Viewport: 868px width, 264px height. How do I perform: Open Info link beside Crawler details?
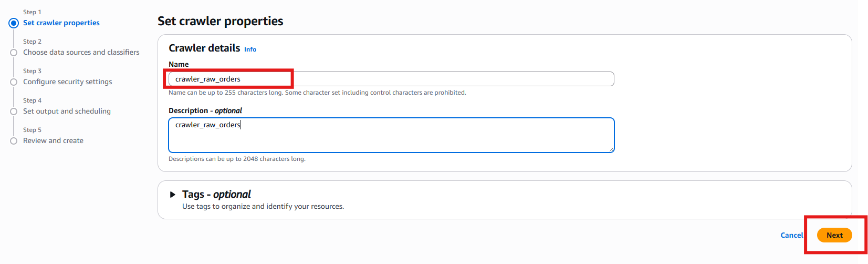[x=250, y=49]
